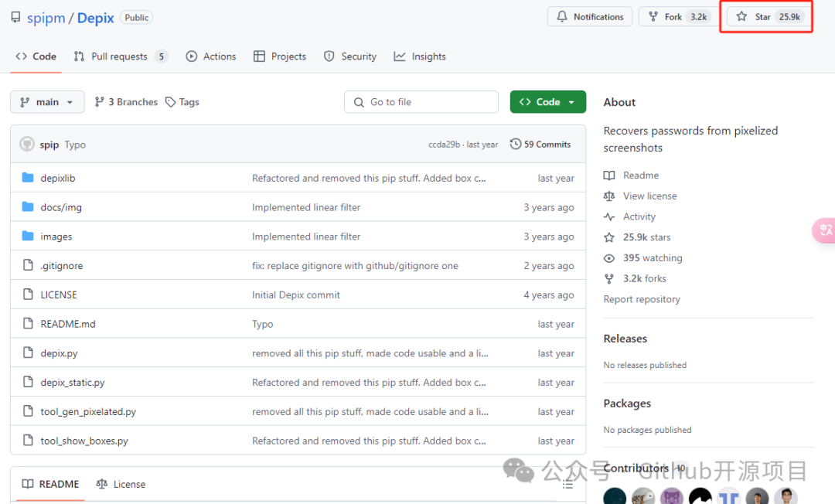Screen dimensions: 835x504
Task: View the 395 watching link
Action: point(653,258)
